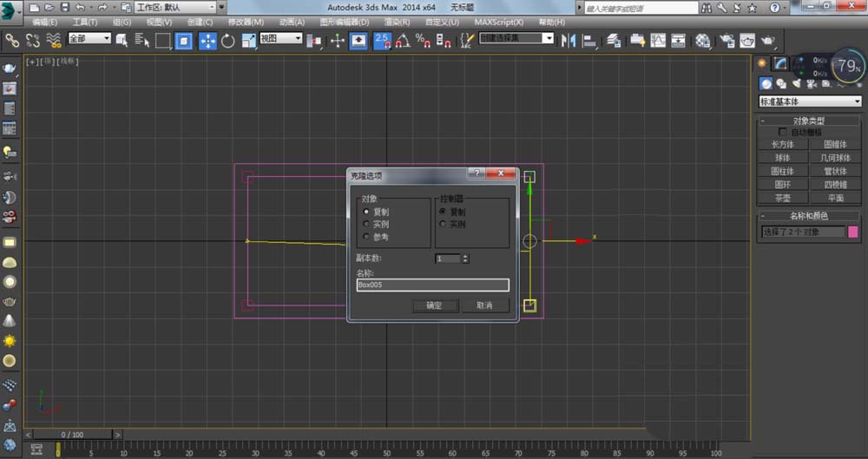Click the Mirror tool icon
This screenshot has height=459, width=868.
pos(569,40)
